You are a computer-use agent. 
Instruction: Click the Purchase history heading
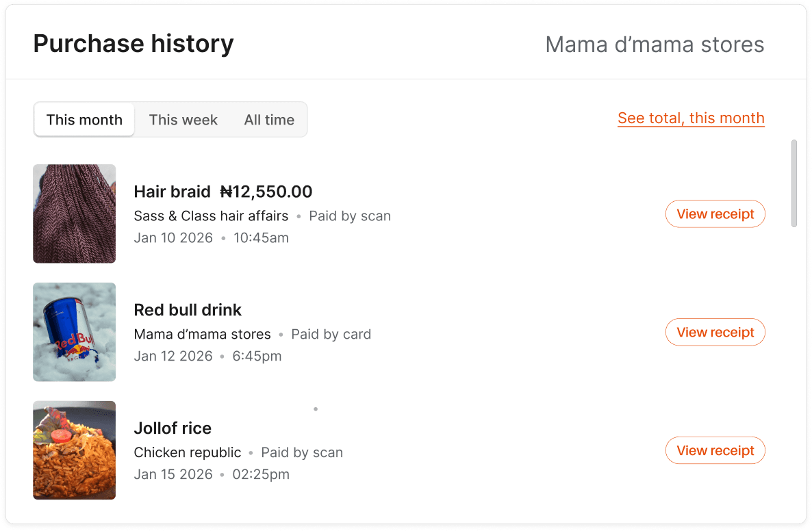(133, 43)
